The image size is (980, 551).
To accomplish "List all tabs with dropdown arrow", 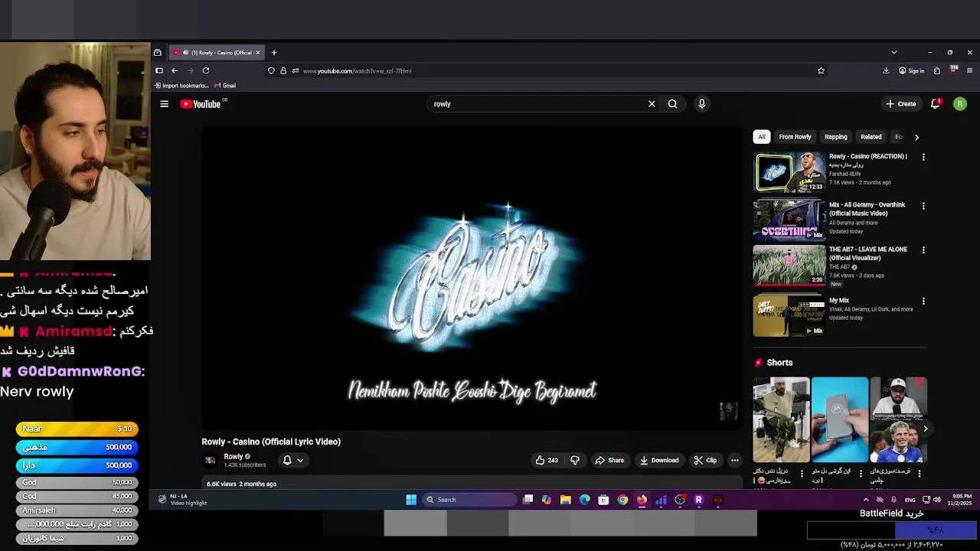I will point(893,53).
